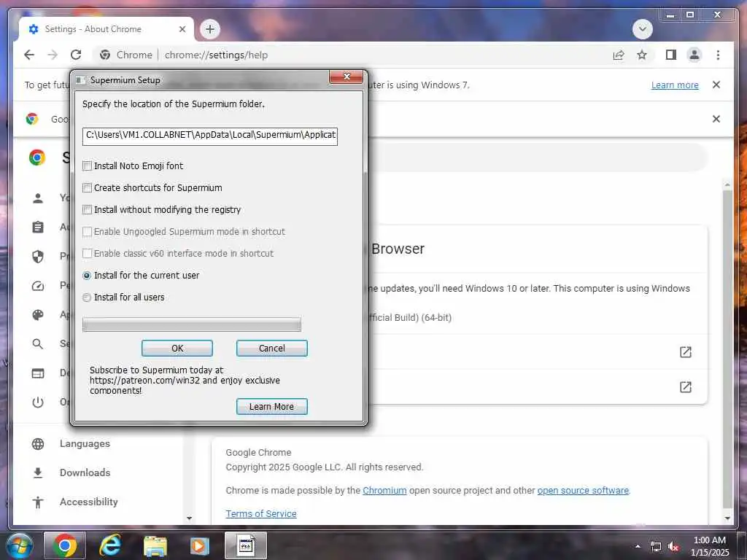Go back in Chrome
Viewport: 747px width, 560px height.
tap(29, 55)
